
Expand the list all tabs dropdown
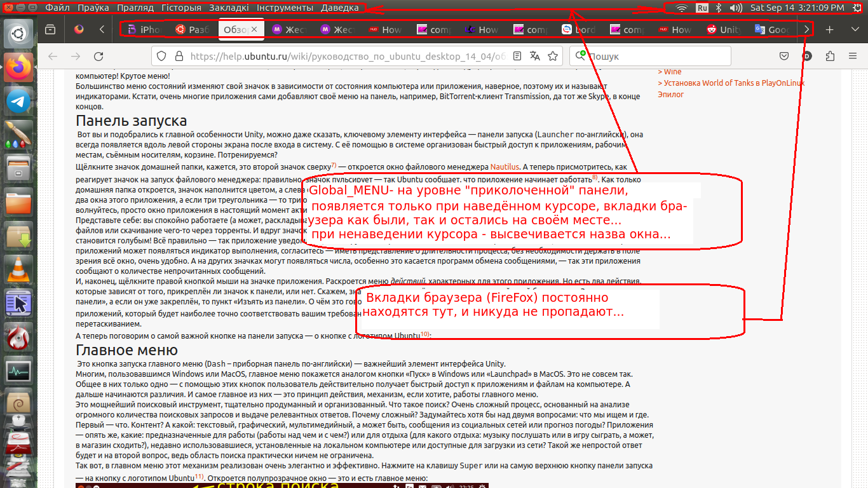[853, 29]
